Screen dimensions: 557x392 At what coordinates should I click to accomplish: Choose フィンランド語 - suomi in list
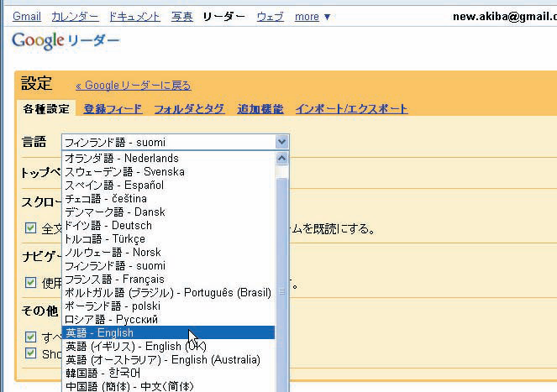tap(168, 265)
